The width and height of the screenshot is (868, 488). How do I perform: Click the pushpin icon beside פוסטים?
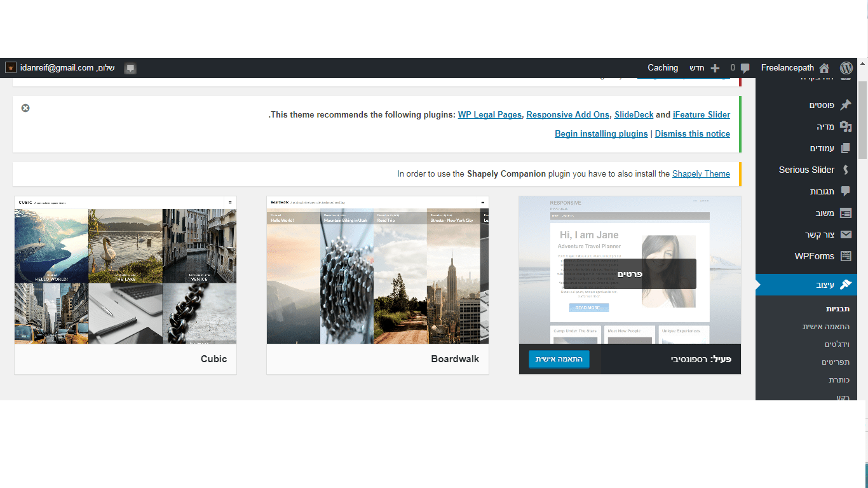pos(845,105)
